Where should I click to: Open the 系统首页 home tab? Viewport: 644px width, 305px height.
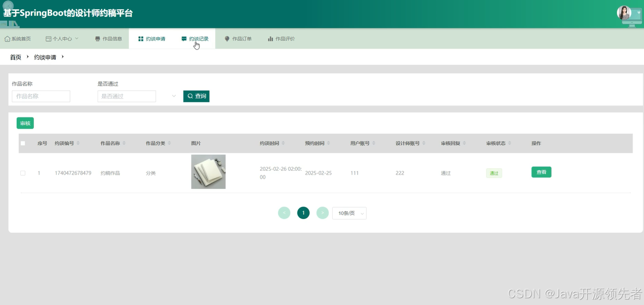[18, 39]
